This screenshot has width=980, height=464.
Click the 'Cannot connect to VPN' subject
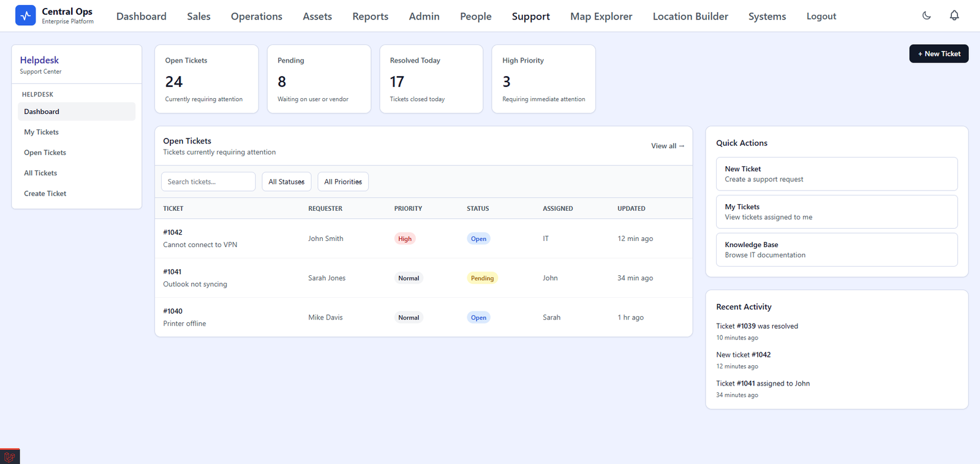click(x=200, y=245)
